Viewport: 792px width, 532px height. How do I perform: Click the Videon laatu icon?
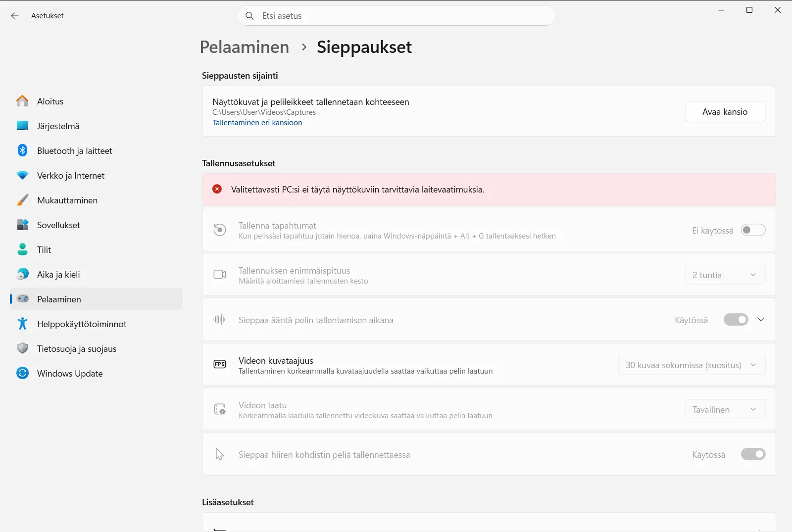220,409
